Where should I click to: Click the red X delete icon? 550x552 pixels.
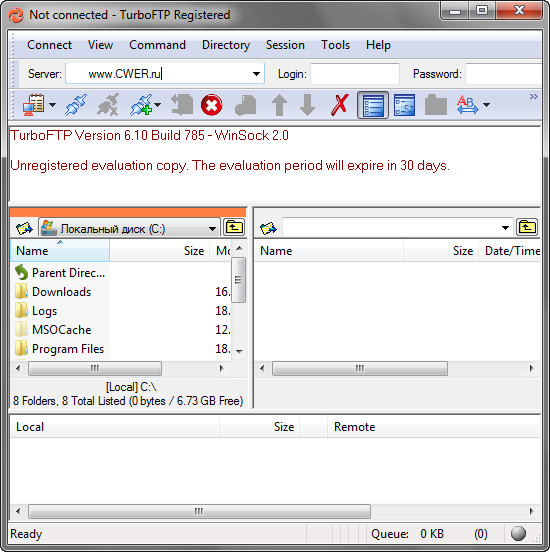coord(339,105)
